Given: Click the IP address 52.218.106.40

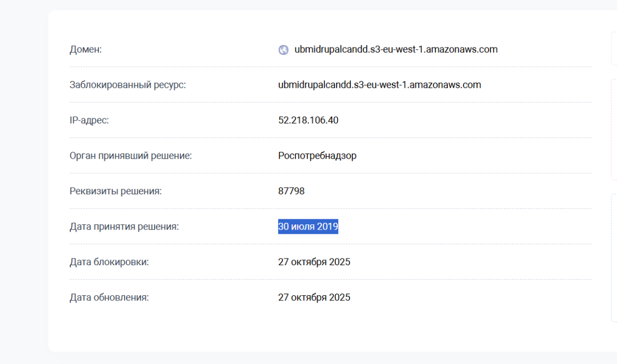Looking at the screenshot, I should click(x=308, y=120).
